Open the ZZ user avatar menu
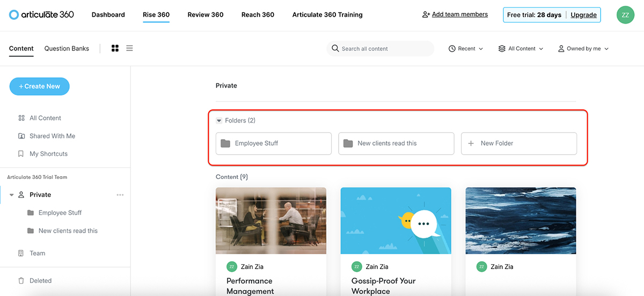The image size is (644, 296). click(x=625, y=15)
